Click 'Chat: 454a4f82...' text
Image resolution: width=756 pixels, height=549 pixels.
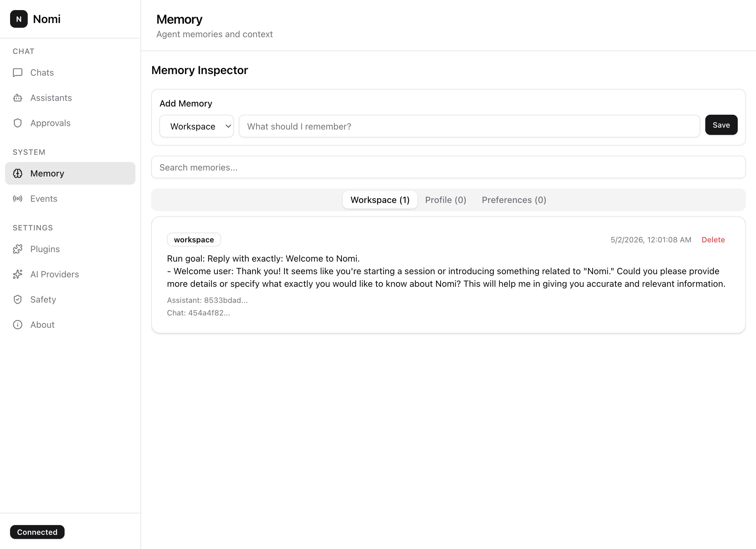199,313
